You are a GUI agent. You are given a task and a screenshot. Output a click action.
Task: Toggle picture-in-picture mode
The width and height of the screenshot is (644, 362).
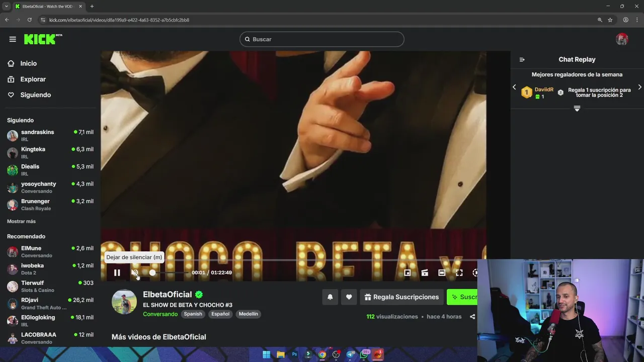408,273
